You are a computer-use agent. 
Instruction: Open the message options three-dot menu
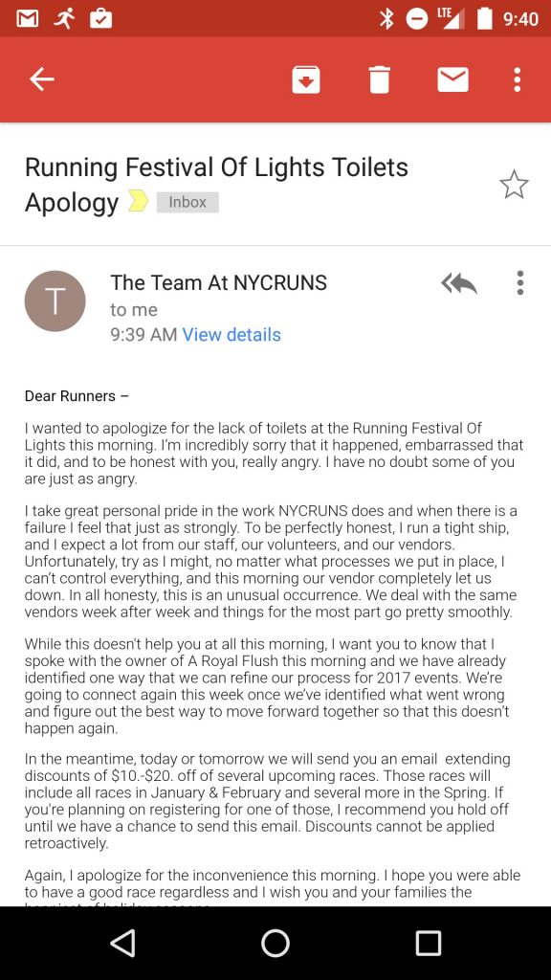click(519, 282)
